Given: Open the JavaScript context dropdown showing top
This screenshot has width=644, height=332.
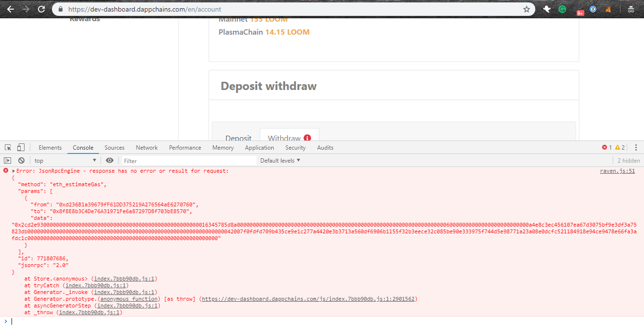Looking at the screenshot, I should point(65,160).
